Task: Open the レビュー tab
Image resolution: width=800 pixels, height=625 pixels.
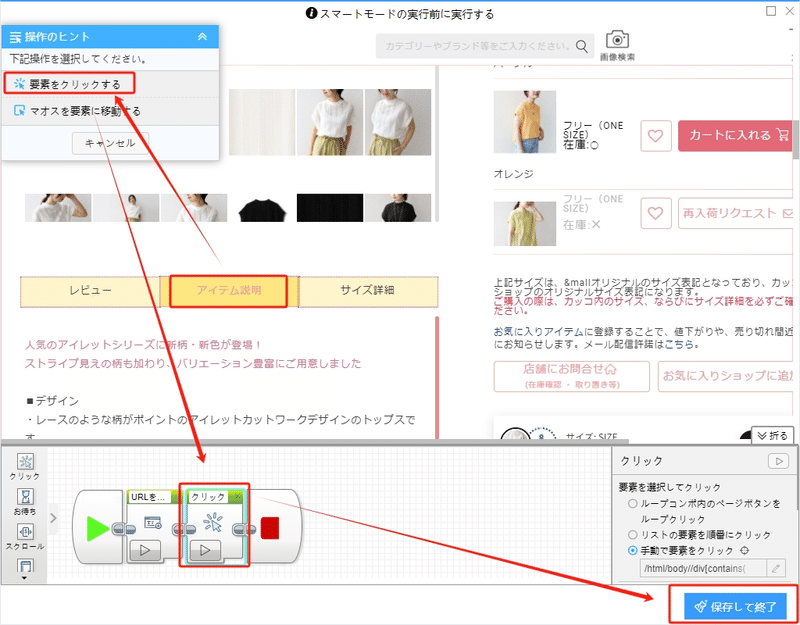Action: (x=90, y=291)
